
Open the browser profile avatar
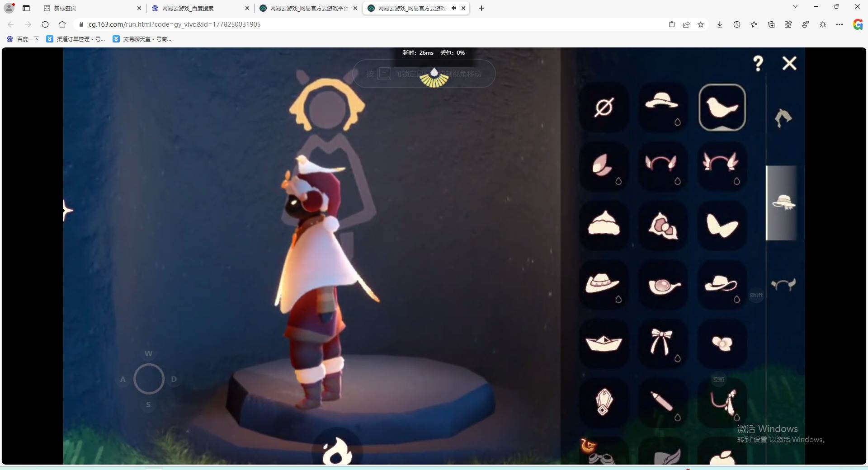pyautogui.click(x=9, y=8)
